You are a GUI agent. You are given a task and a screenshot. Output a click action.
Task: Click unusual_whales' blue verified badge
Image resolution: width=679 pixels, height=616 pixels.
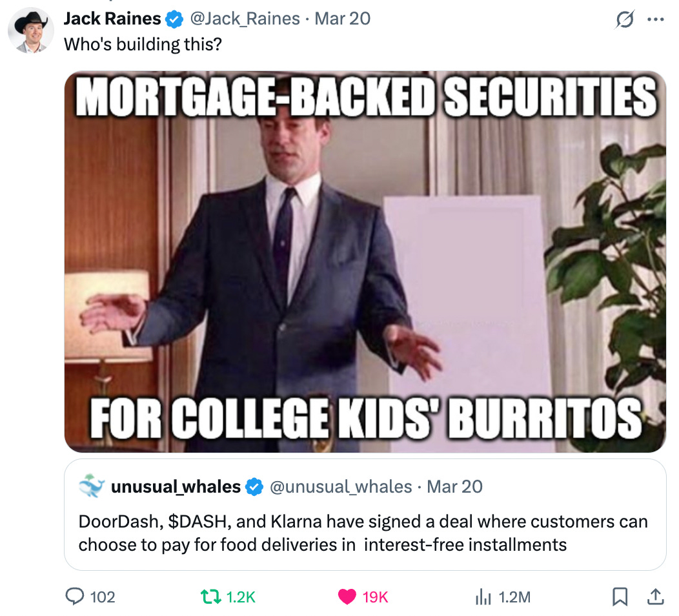pyautogui.click(x=254, y=487)
